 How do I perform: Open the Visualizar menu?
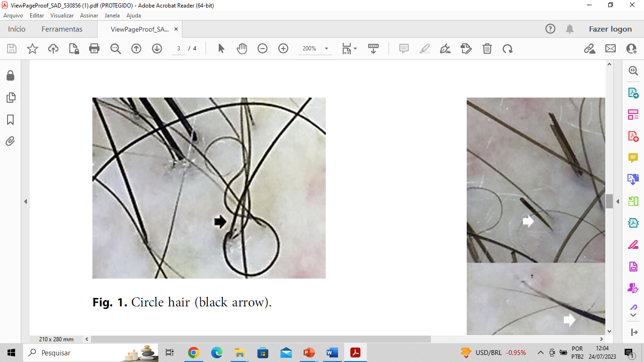click(62, 15)
